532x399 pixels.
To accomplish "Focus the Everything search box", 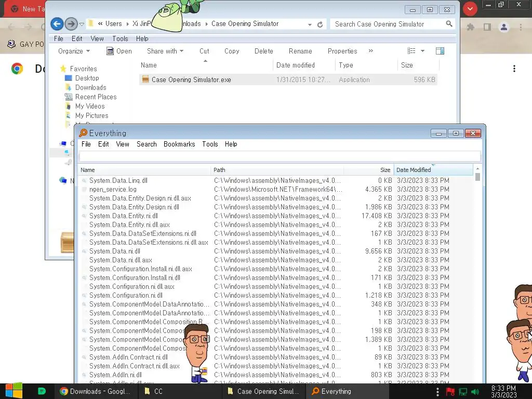I will 280,156.
